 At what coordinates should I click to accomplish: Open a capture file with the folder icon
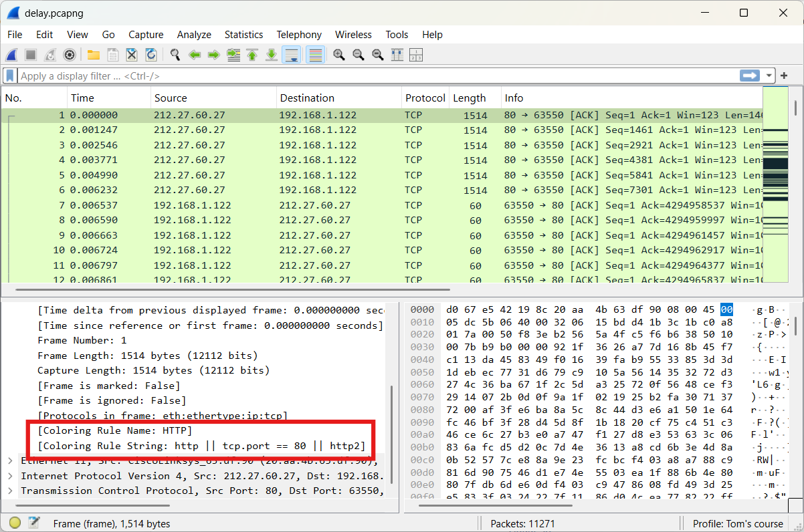[93, 55]
